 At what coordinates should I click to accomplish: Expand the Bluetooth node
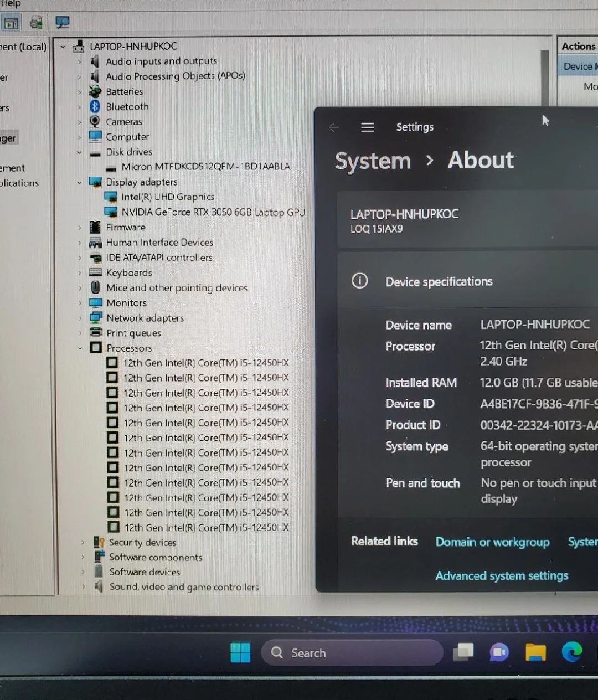pyautogui.click(x=79, y=107)
